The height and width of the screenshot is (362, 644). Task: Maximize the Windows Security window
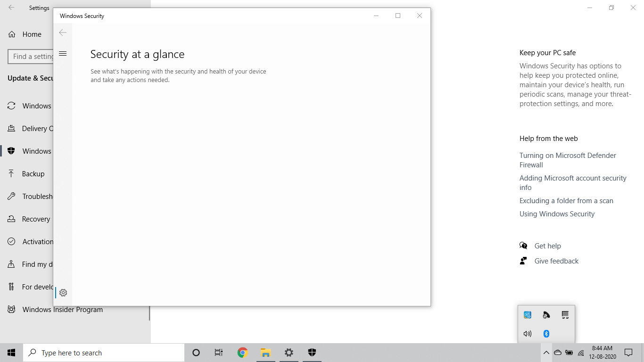pyautogui.click(x=398, y=16)
